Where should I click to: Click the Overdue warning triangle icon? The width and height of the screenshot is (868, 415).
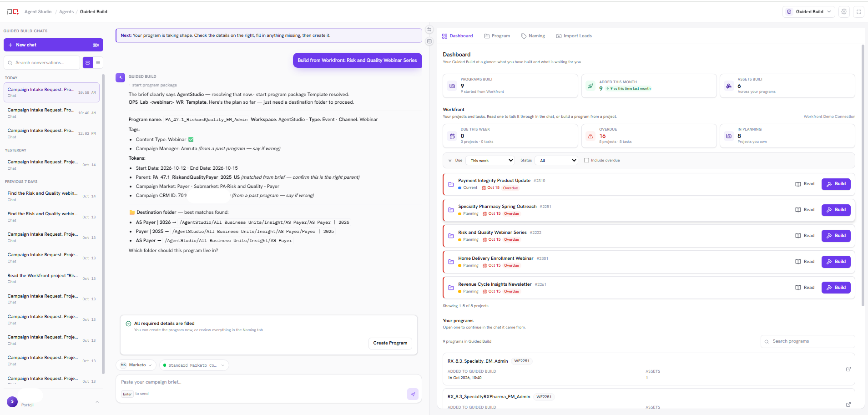(x=590, y=136)
